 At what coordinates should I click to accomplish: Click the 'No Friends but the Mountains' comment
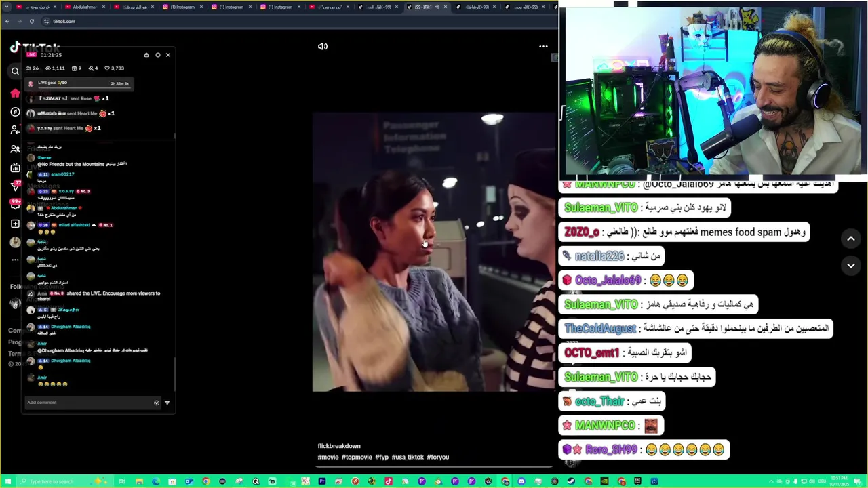81,164
